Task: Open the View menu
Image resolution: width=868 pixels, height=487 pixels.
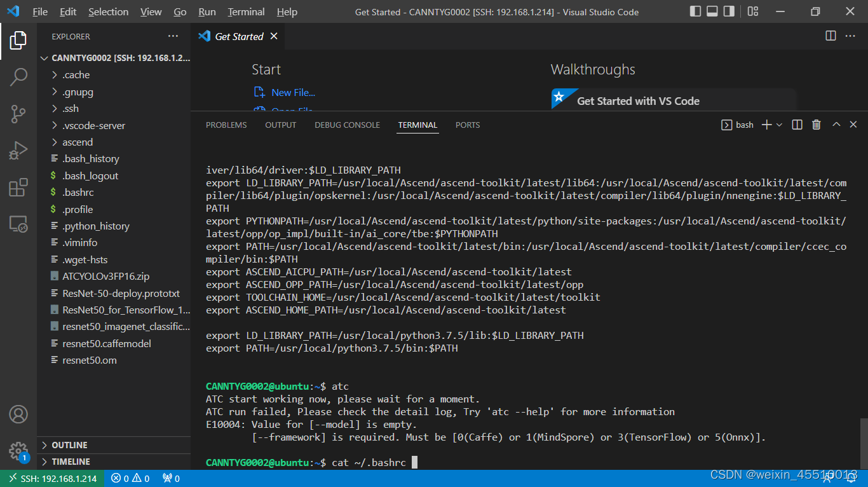Action: 151,11
